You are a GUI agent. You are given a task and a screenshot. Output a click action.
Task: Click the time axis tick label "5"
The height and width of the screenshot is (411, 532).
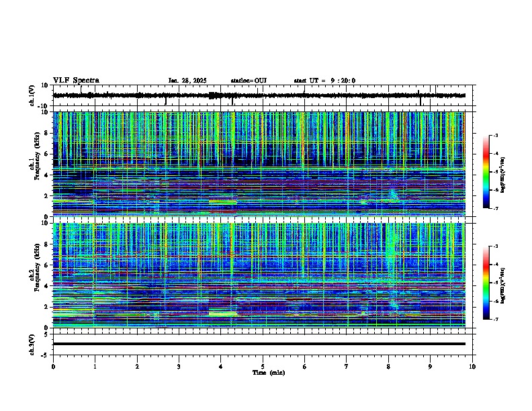pyautogui.click(x=263, y=367)
